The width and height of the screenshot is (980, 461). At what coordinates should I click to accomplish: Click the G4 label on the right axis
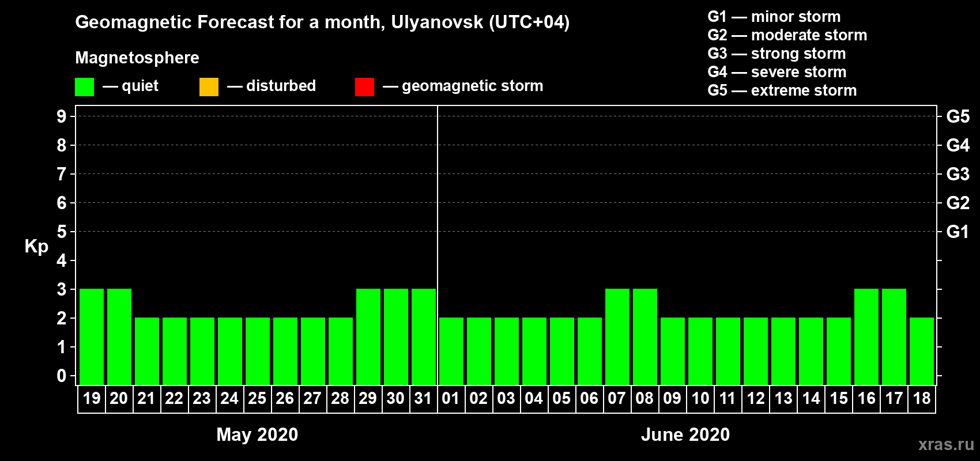click(958, 145)
